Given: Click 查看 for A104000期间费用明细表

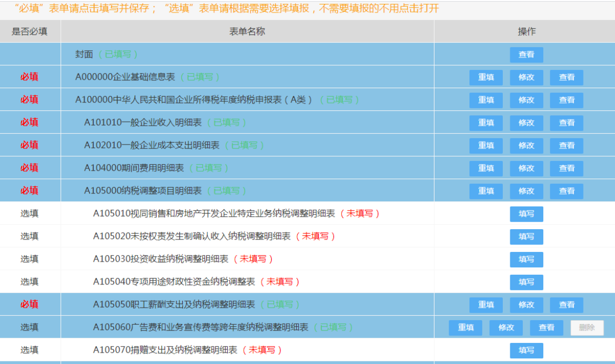Looking at the screenshot, I should click(567, 168).
